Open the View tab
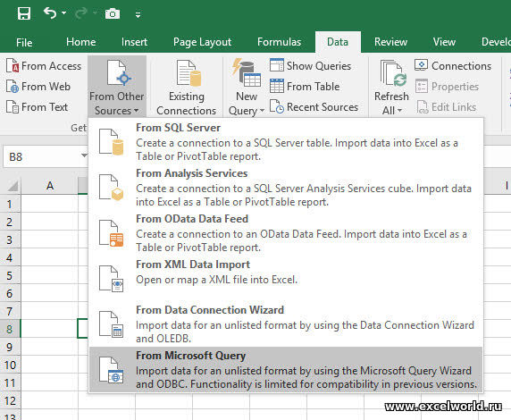 pos(444,42)
